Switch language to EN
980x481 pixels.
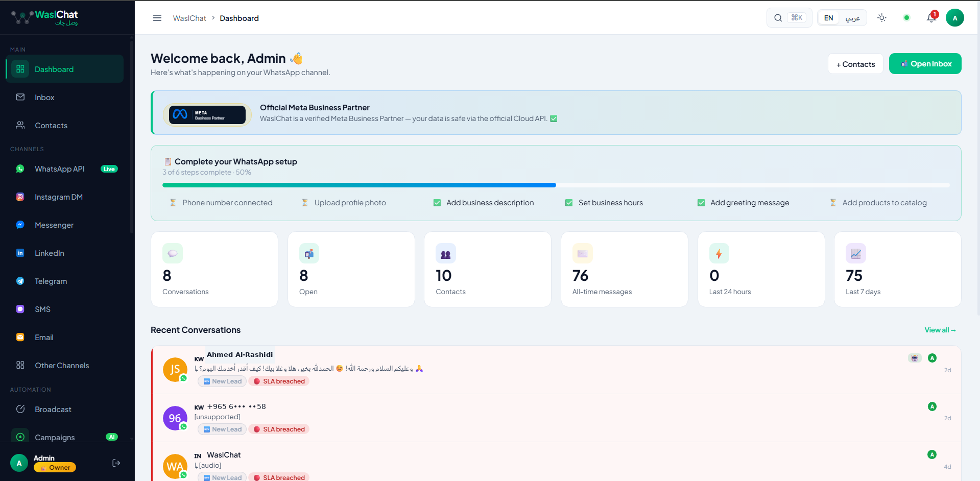coord(829,18)
